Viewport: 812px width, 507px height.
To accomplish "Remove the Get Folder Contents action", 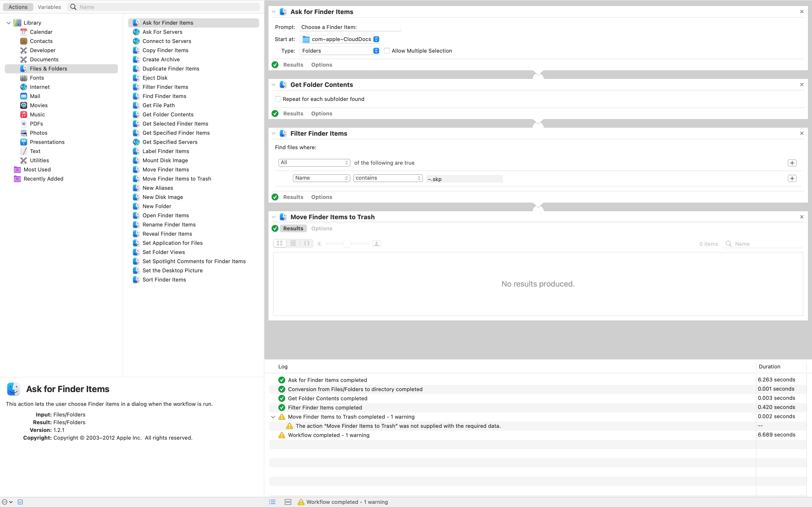I will point(802,84).
